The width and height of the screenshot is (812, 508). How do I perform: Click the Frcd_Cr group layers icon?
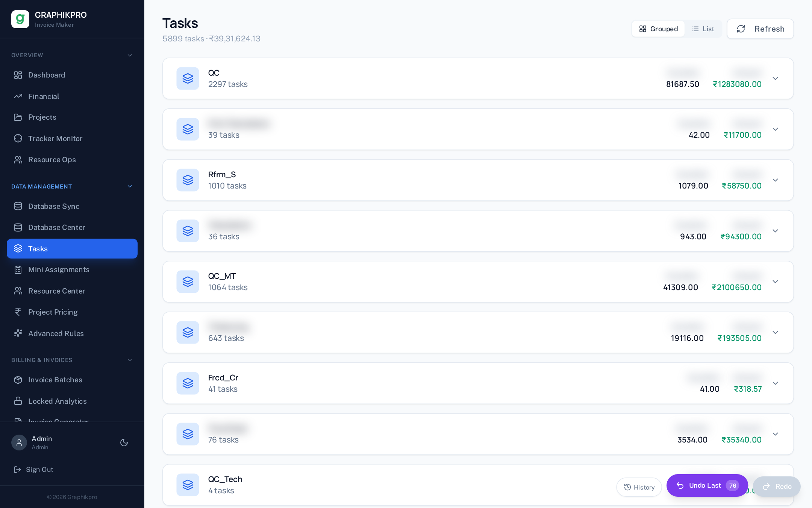tap(188, 383)
